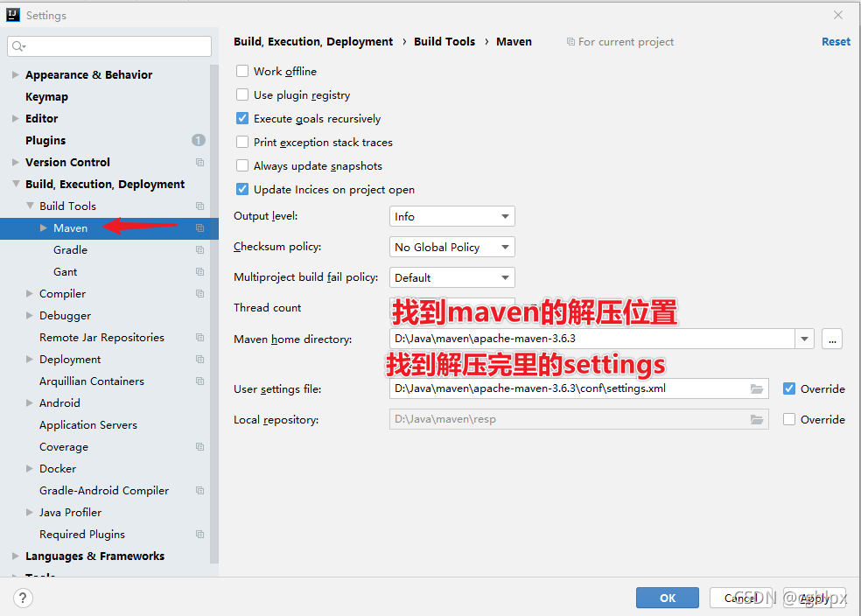Screen dimensions: 861x616
Task: Select Version Control in settings tree
Action: (67, 163)
